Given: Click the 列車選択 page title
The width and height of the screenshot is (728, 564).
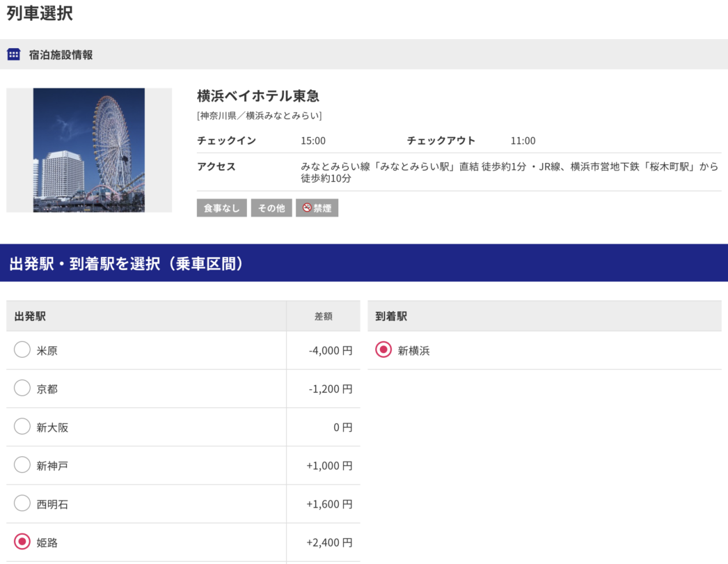Looking at the screenshot, I should (40, 13).
